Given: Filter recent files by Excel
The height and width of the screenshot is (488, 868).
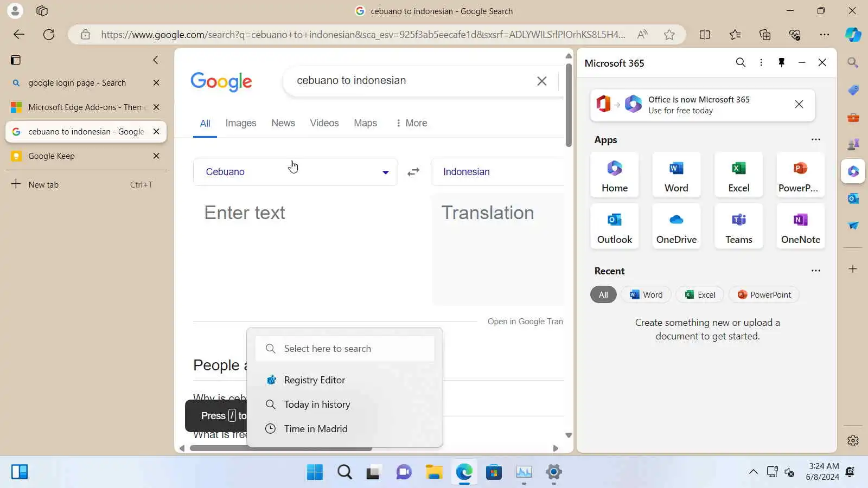Looking at the screenshot, I should [x=700, y=294].
